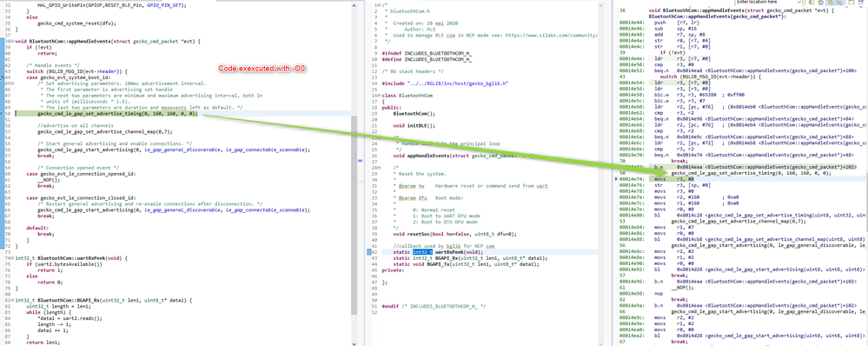Click 'static int32_t BGAPI_Rx' declaration in the header
868x346 pixels.
tap(470, 258)
